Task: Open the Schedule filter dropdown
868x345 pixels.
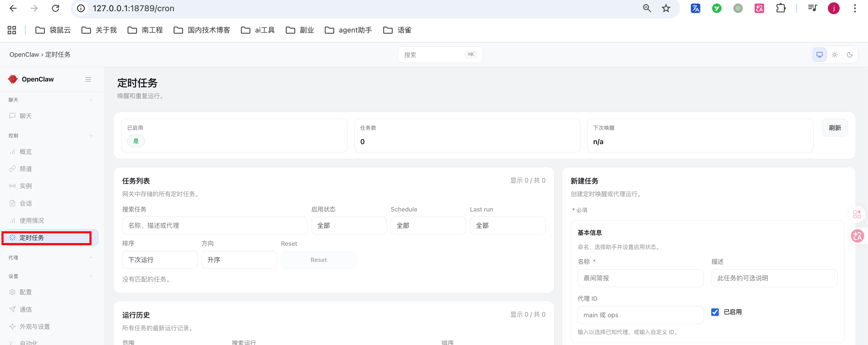Action: click(x=428, y=225)
